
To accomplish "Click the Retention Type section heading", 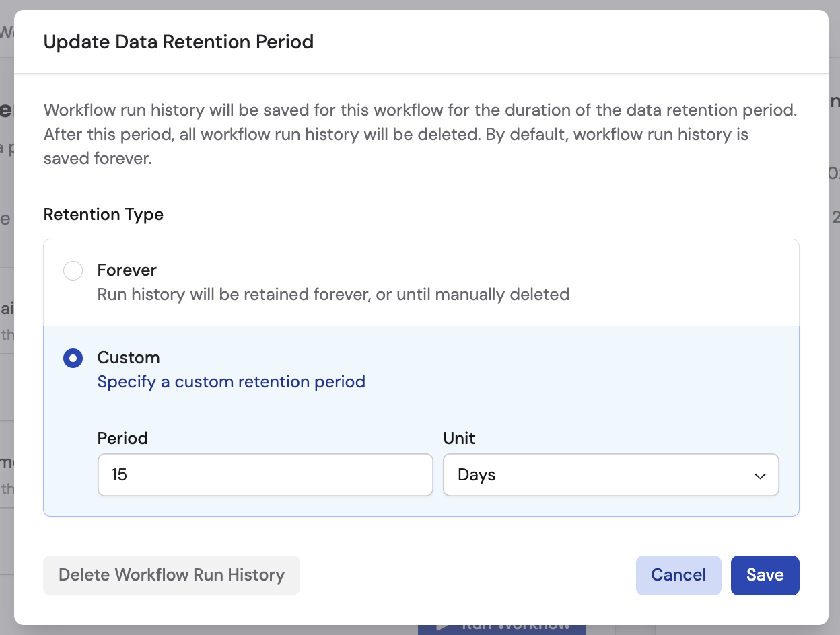I will point(103,214).
